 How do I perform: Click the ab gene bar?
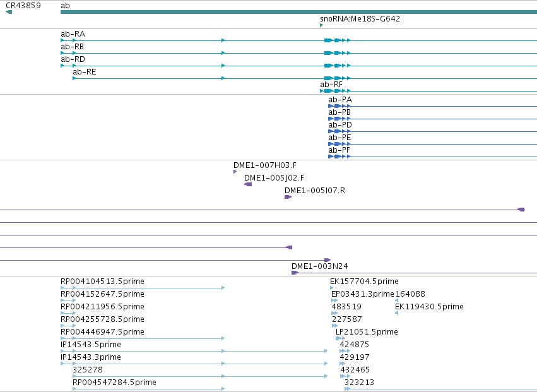tap(298, 13)
